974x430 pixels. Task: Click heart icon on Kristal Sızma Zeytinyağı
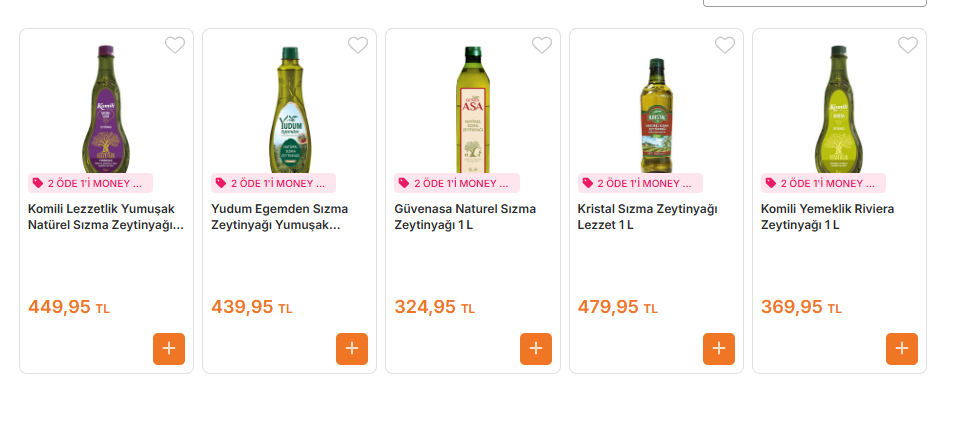725,45
